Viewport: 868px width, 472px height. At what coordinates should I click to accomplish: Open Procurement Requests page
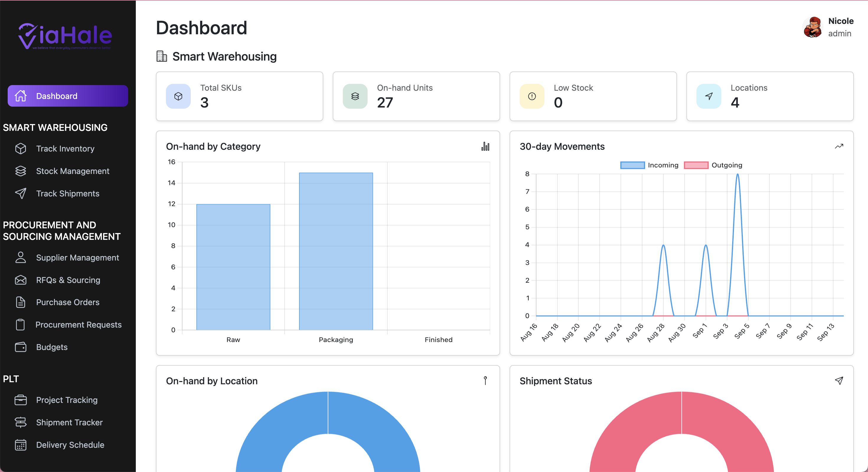[x=79, y=325]
